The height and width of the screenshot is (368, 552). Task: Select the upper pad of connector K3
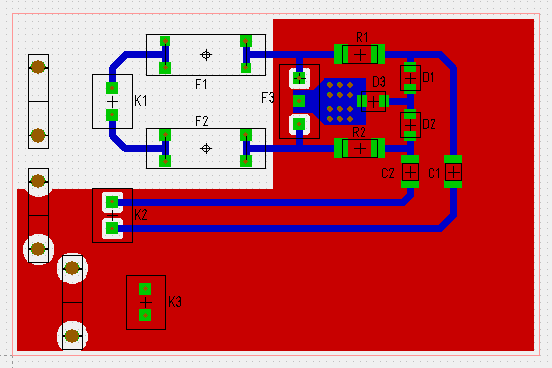145,289
